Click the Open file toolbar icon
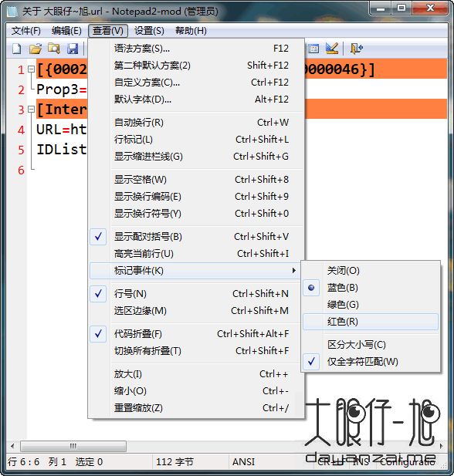This screenshot has height=476, width=454. point(36,49)
